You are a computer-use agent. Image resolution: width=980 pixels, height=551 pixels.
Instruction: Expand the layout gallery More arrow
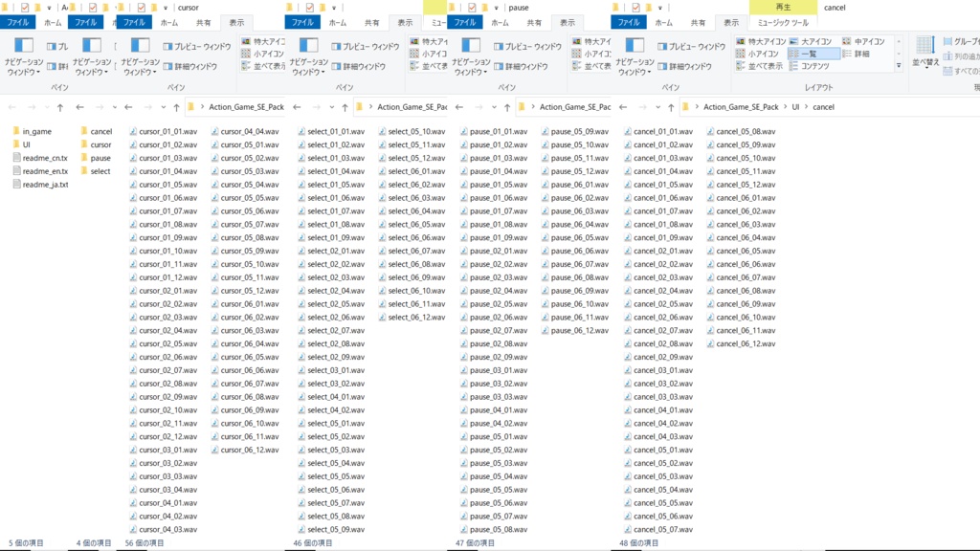(x=899, y=66)
